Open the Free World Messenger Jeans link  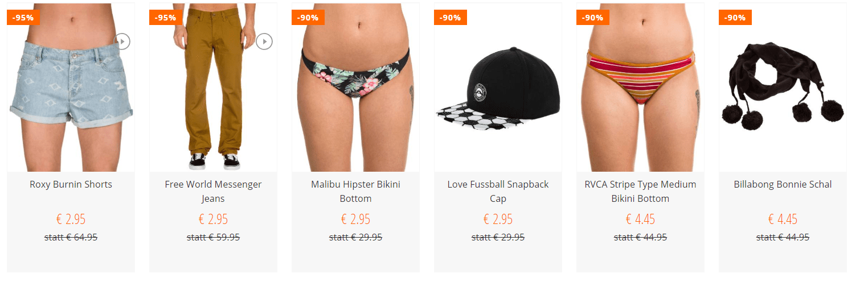[214, 192]
